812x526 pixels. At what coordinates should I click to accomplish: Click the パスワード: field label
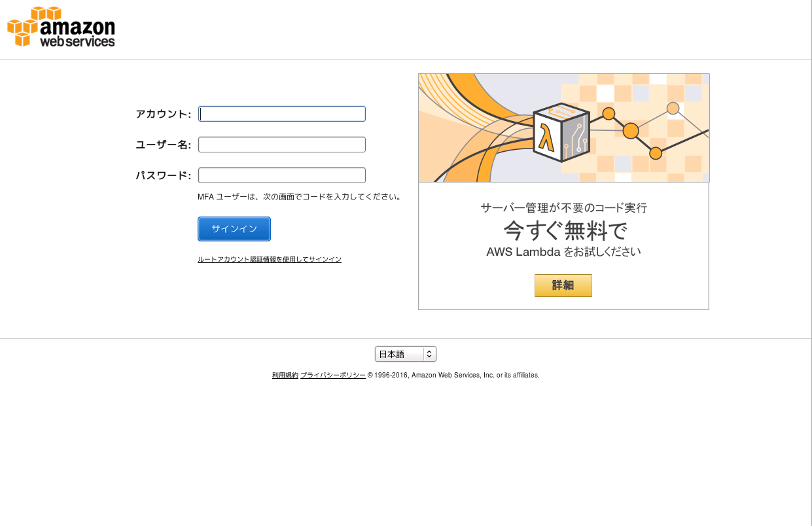(163, 175)
